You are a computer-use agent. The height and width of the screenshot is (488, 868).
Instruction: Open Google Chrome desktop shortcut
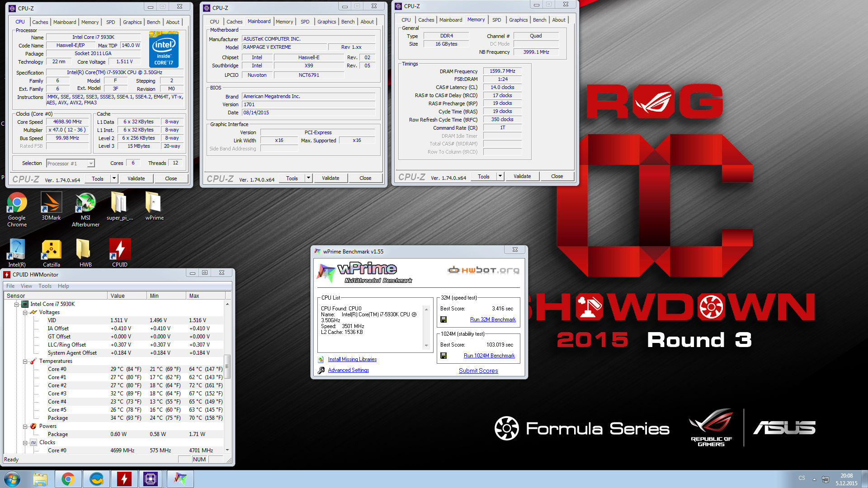click(17, 209)
